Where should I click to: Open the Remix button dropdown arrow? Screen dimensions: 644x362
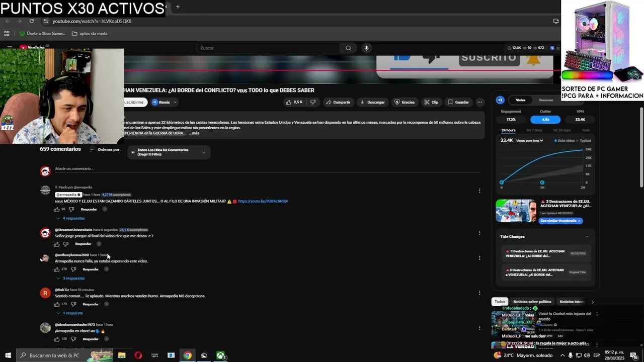[x=175, y=102]
